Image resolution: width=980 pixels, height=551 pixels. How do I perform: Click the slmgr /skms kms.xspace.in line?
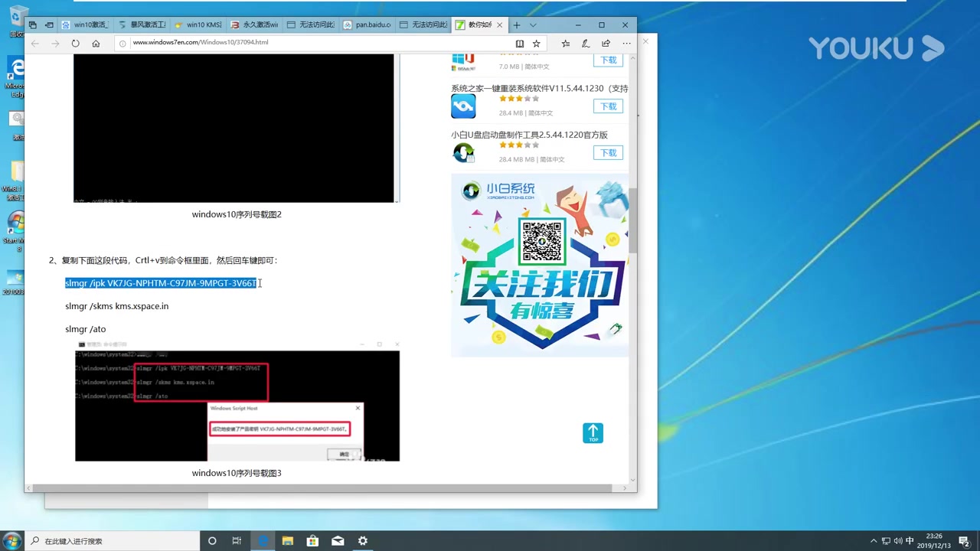116,306
